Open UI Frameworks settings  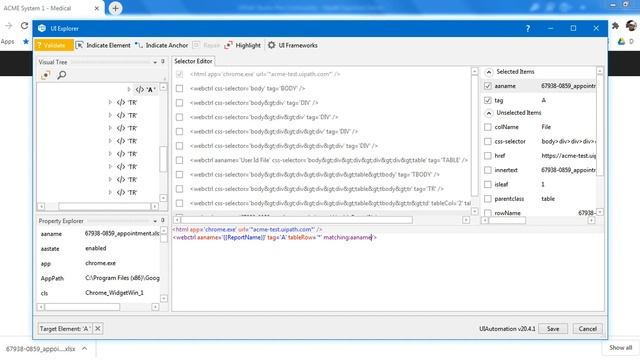293,45
